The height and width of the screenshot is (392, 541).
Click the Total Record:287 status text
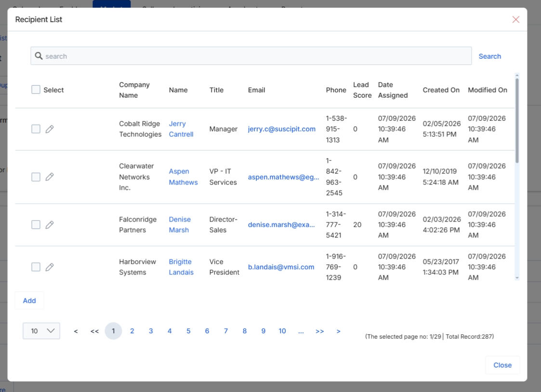(x=470, y=337)
